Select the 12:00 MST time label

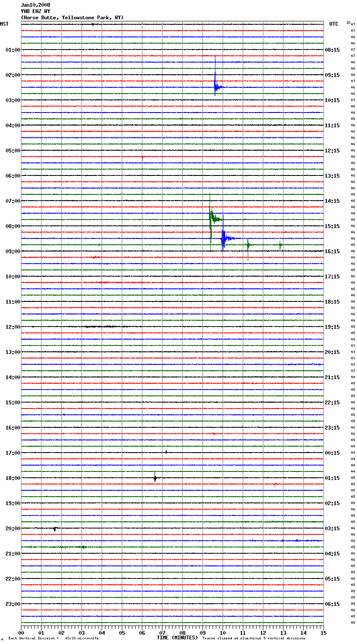pyautogui.click(x=13, y=327)
